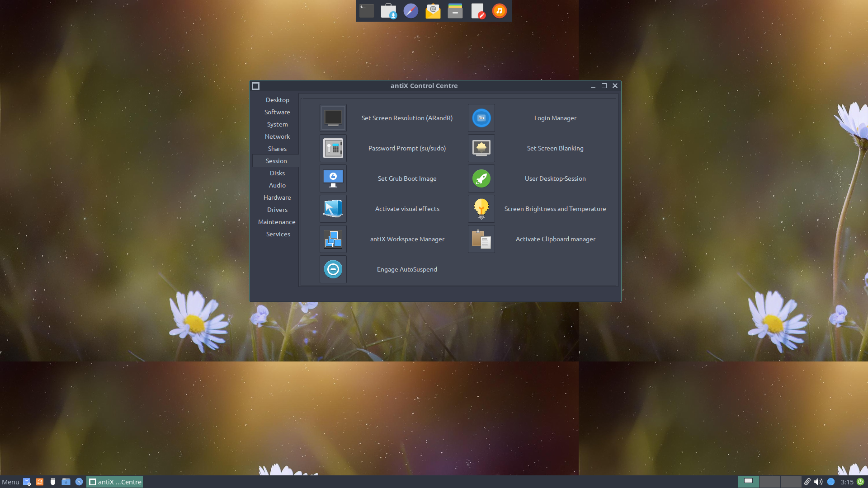The width and height of the screenshot is (868, 488).
Task: Switch to the second workspace in pager
Action: (x=769, y=482)
